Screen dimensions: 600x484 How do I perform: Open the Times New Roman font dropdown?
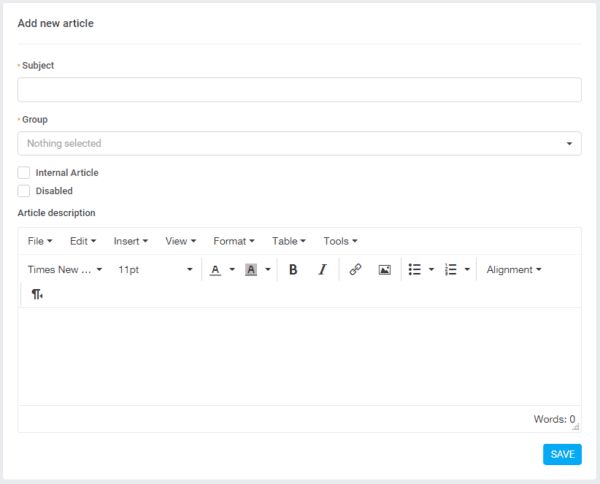[65, 270]
